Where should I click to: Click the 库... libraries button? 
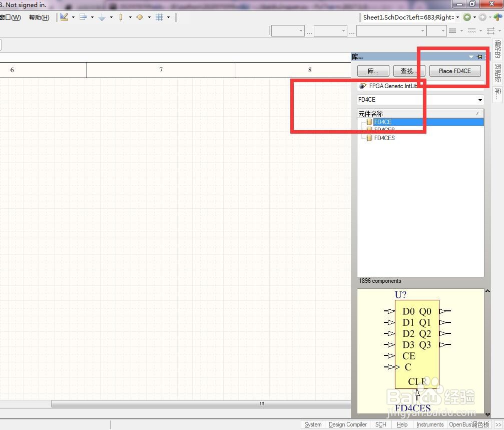pos(373,71)
